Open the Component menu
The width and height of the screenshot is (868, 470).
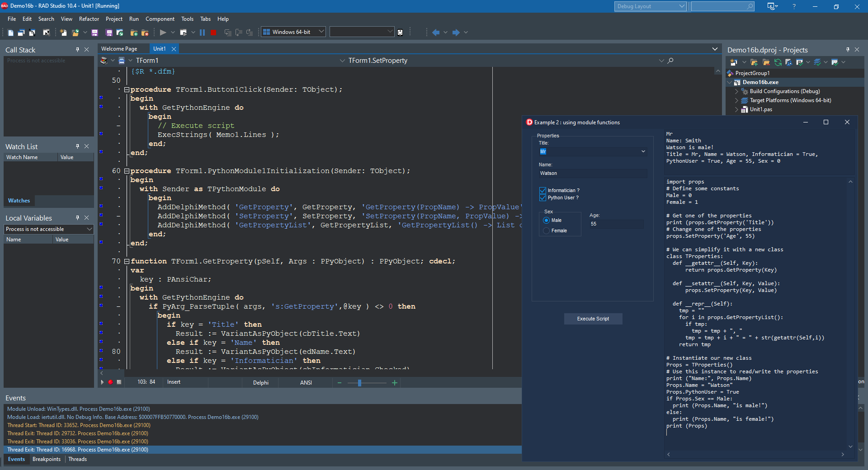point(160,19)
